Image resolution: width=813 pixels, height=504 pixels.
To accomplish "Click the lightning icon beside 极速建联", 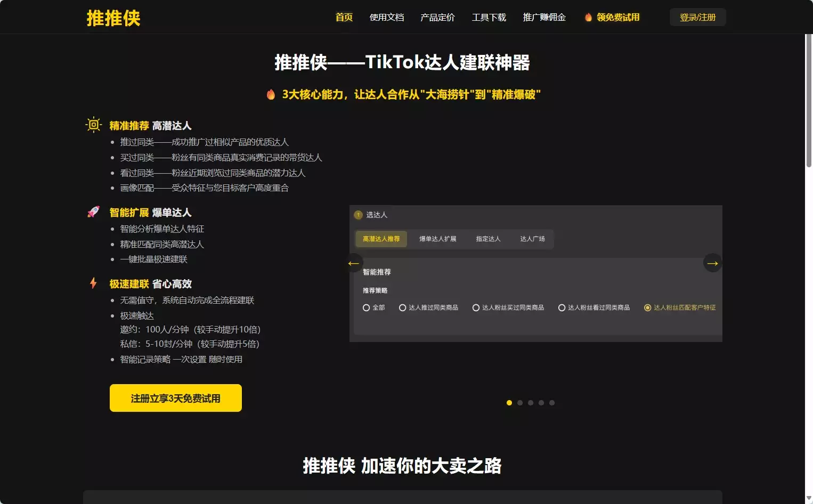I will click(93, 283).
